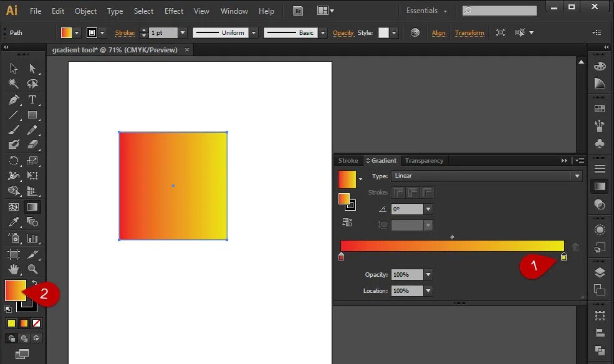Select the Eraser tool
The height and width of the screenshot is (364, 614).
32,145
